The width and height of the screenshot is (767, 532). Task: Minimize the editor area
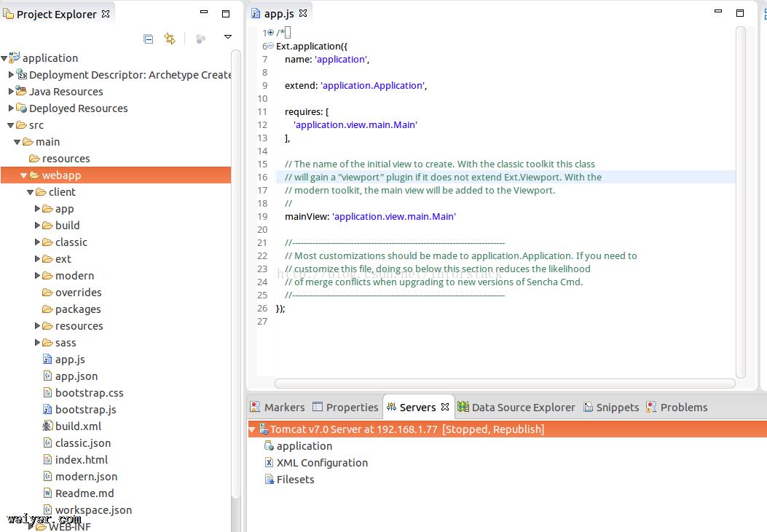tap(718, 11)
